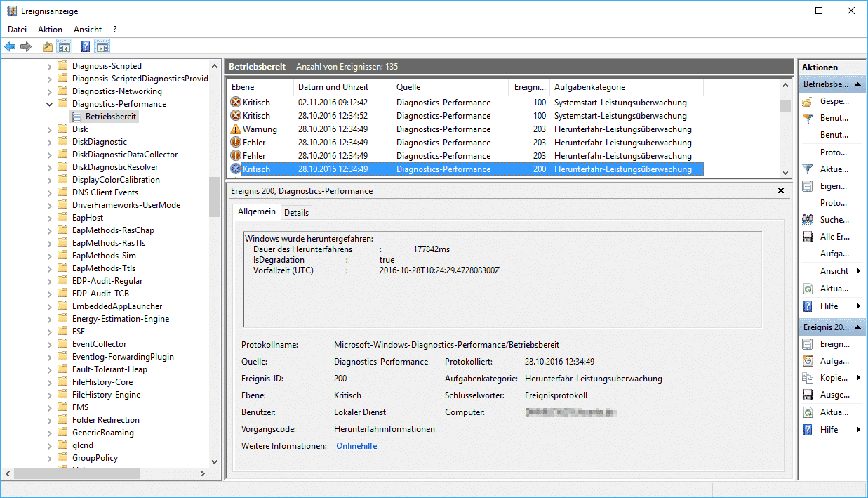Open the Ansicht menu in the menu bar
Viewport: 868px width, 498px height.
point(88,30)
